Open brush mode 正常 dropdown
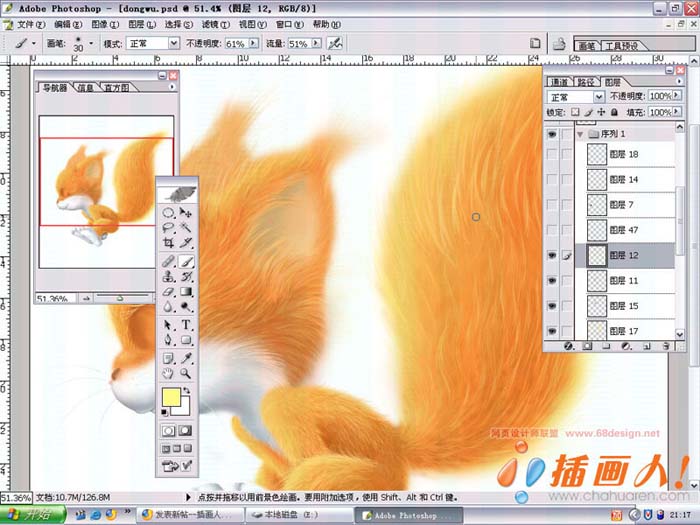The width and height of the screenshot is (700, 525). 174,43
